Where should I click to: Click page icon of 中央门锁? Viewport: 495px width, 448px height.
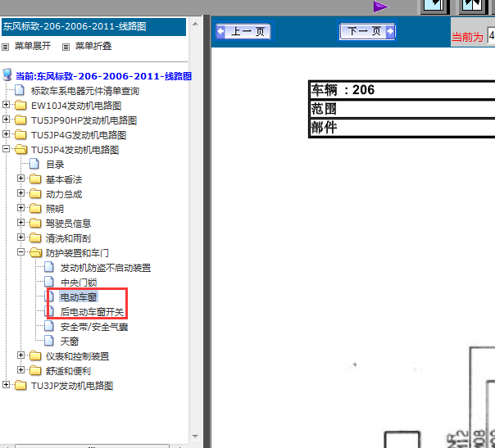click(x=49, y=282)
